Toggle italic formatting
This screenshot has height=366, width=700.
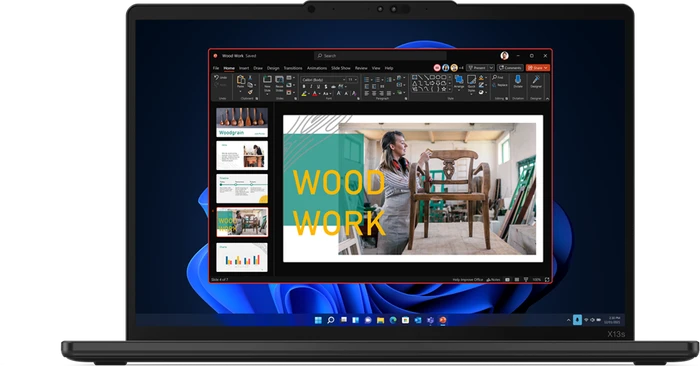pos(311,86)
